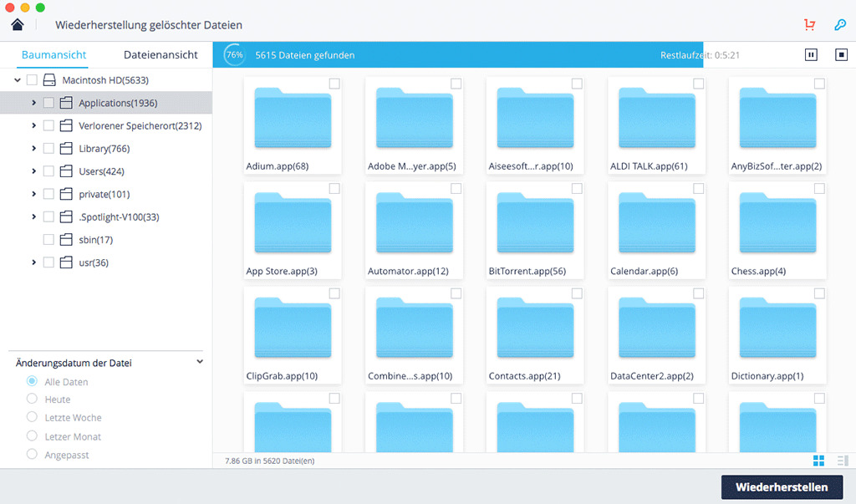Expand the Users(424) node

tap(33, 171)
